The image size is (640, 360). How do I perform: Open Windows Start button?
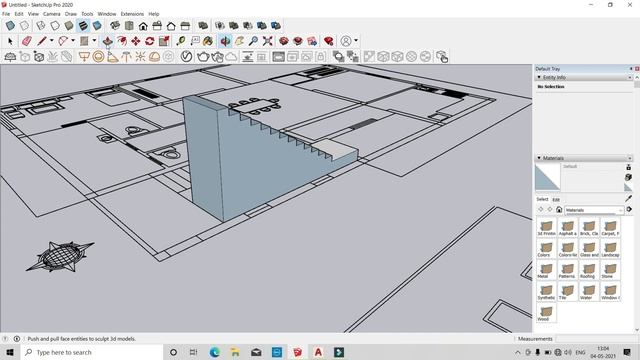(10, 352)
